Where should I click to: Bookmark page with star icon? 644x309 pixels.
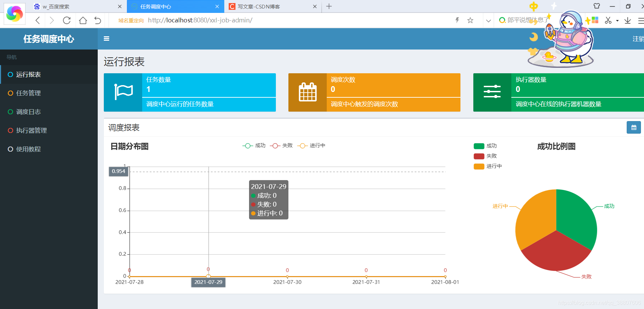(470, 20)
